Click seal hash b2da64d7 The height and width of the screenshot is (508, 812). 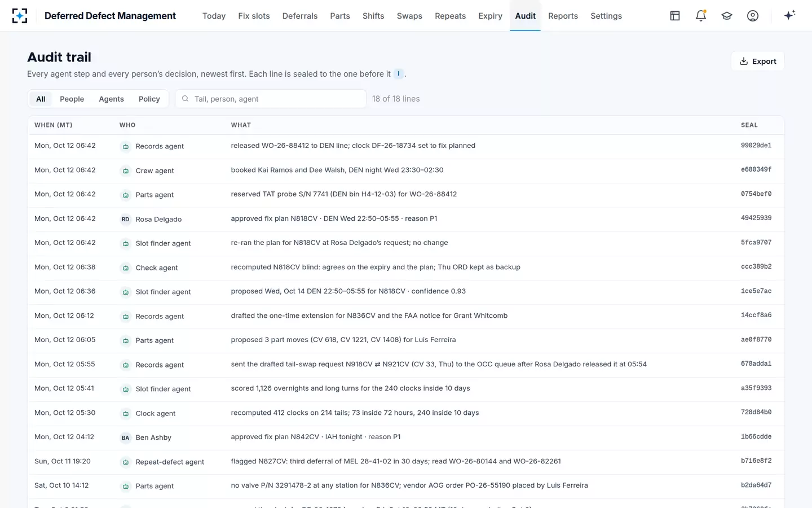[x=756, y=485]
